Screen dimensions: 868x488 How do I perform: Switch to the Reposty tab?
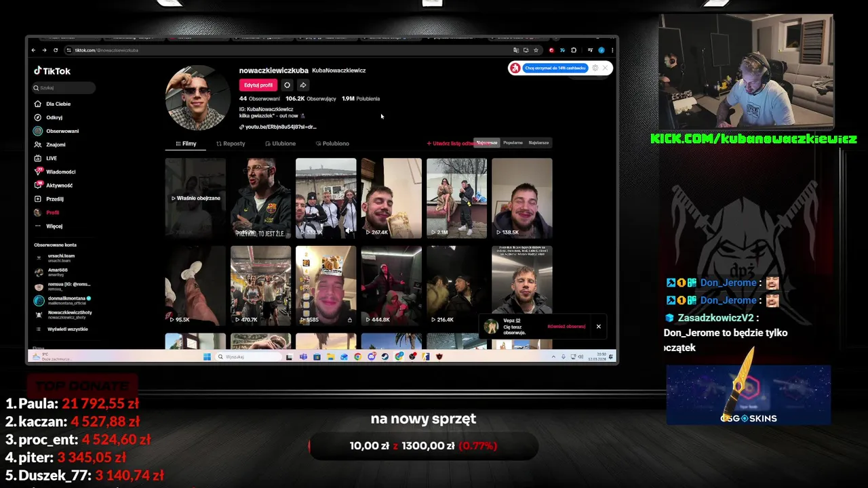[231, 144]
